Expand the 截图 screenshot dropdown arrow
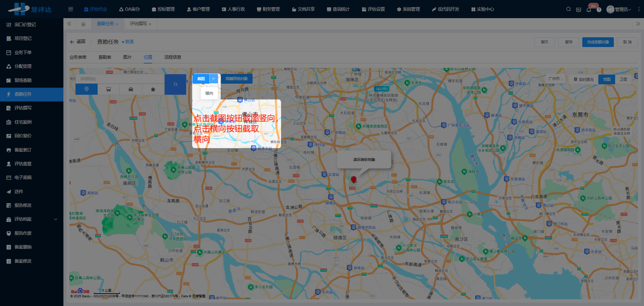Image resolution: width=644 pixels, height=306 pixels. click(x=214, y=79)
